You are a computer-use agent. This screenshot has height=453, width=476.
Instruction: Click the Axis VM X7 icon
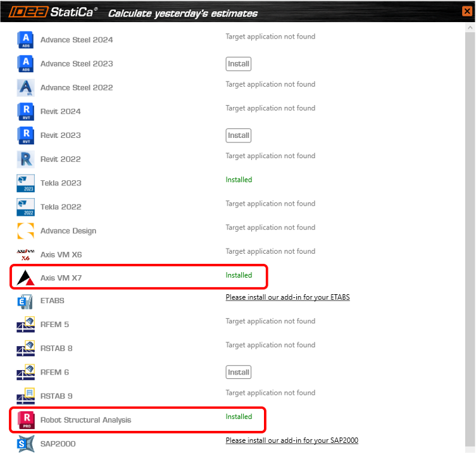[25, 278]
